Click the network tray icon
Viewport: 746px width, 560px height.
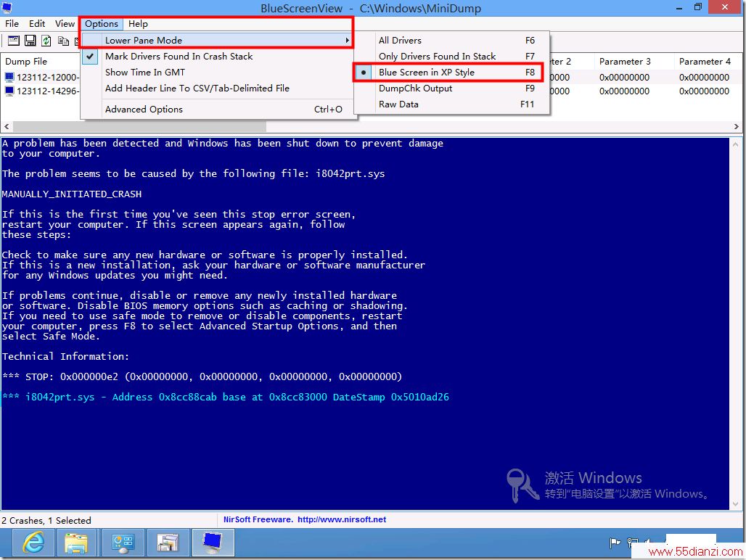point(632,543)
